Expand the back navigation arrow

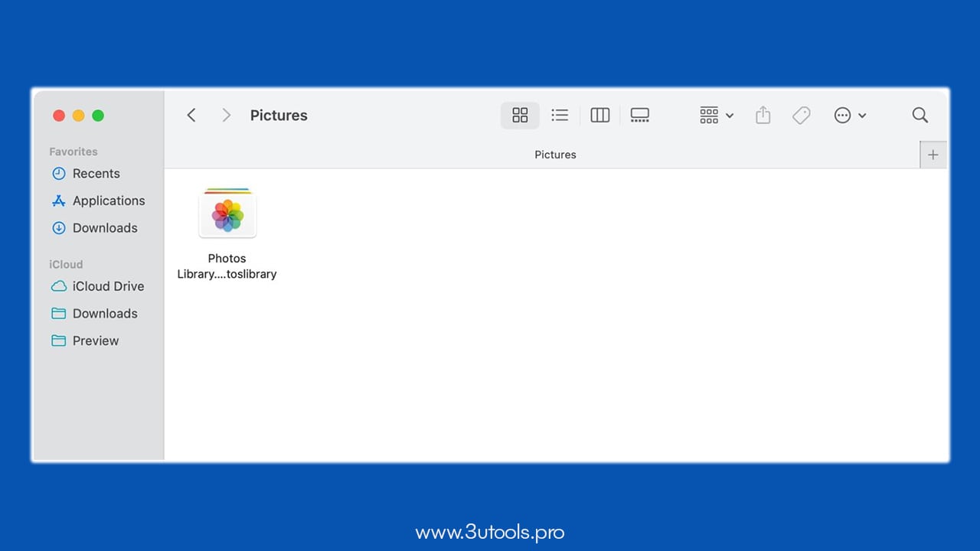point(191,115)
